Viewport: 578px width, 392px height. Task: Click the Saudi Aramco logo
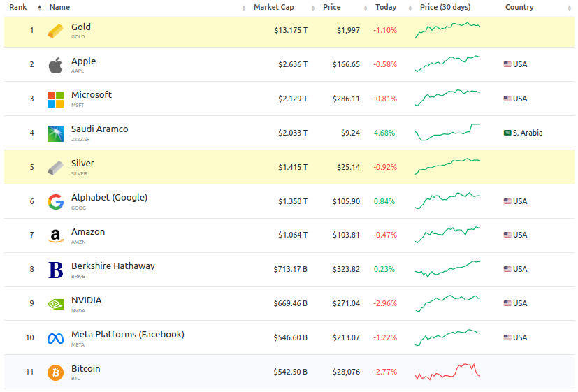point(55,133)
